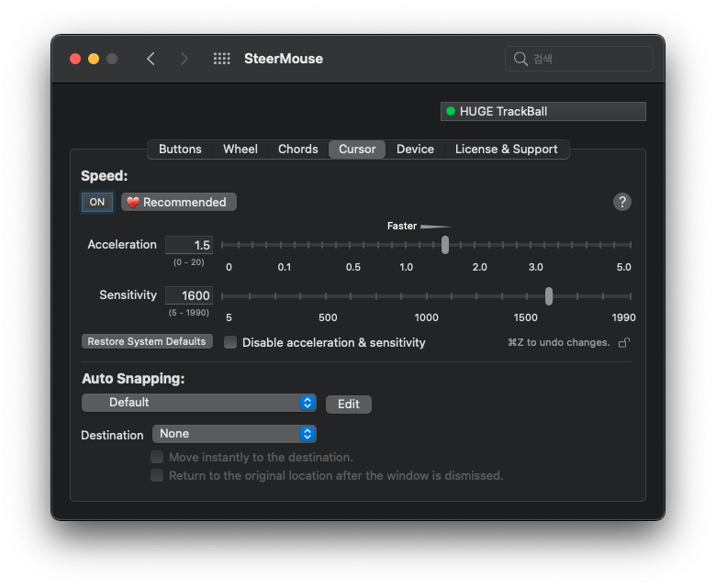Screen dimensions: 716x588
Task: Go back with the left chevron arrow
Action: point(151,59)
